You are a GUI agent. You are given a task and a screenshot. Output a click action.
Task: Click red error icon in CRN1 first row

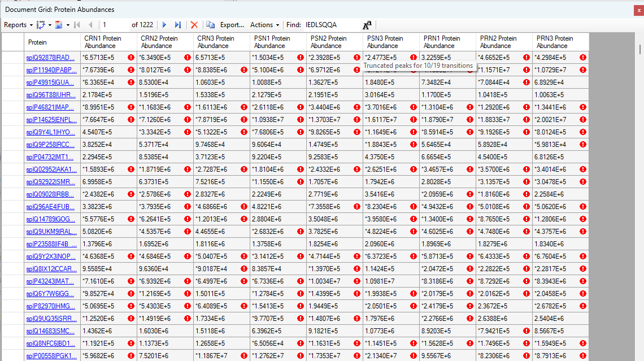click(131, 58)
